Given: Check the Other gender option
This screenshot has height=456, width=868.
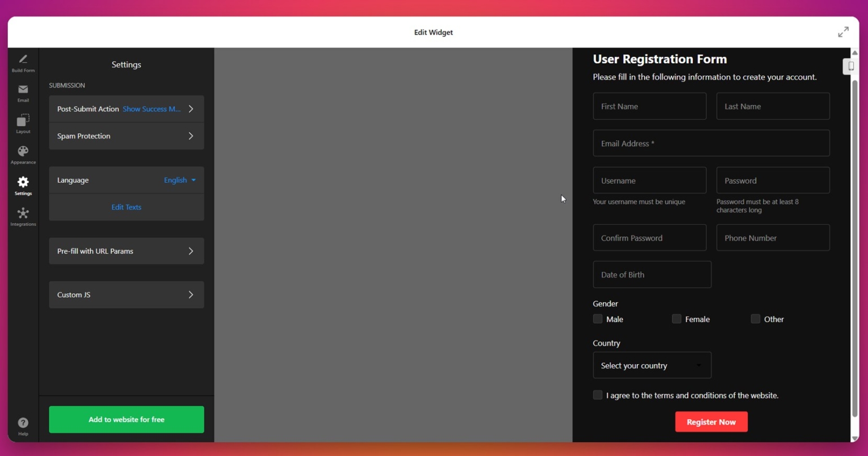Looking at the screenshot, I should coord(755,319).
